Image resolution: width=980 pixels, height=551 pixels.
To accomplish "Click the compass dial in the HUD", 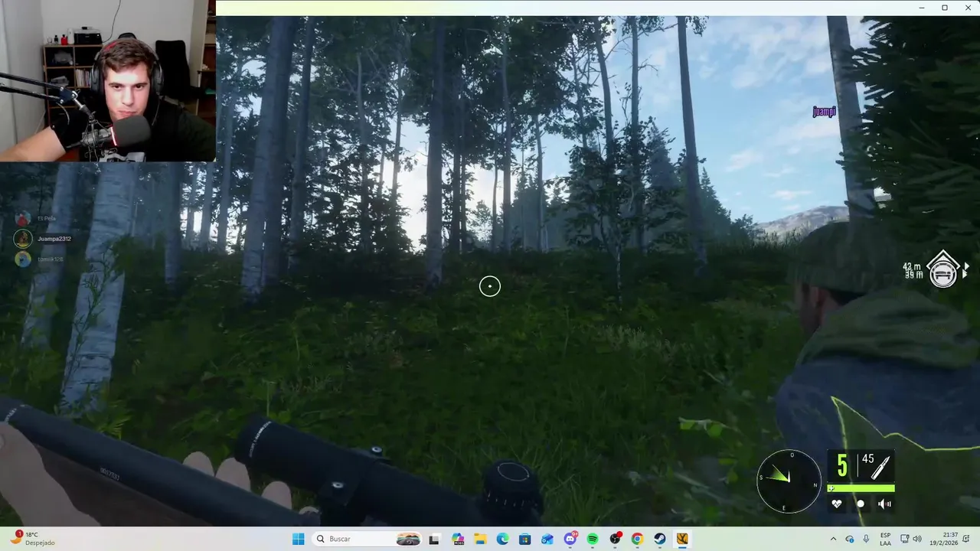I will click(x=789, y=481).
